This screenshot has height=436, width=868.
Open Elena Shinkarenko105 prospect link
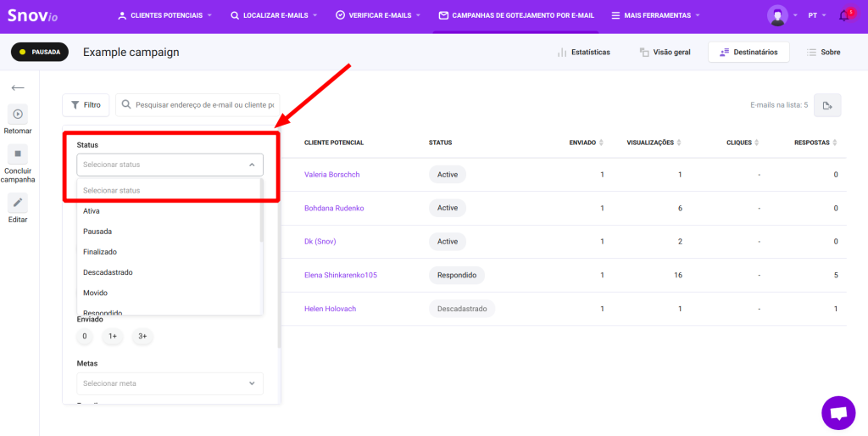click(341, 276)
